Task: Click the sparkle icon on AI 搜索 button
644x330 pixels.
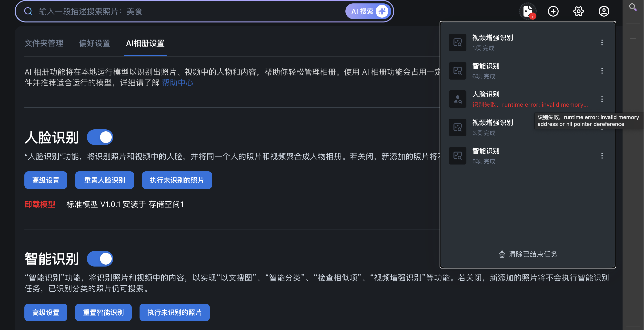Action: pyautogui.click(x=382, y=11)
